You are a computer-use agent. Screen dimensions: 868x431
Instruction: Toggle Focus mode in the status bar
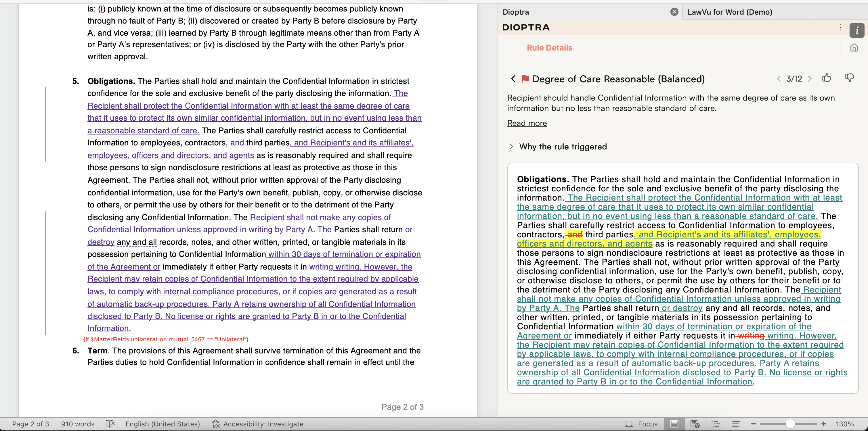click(x=641, y=424)
